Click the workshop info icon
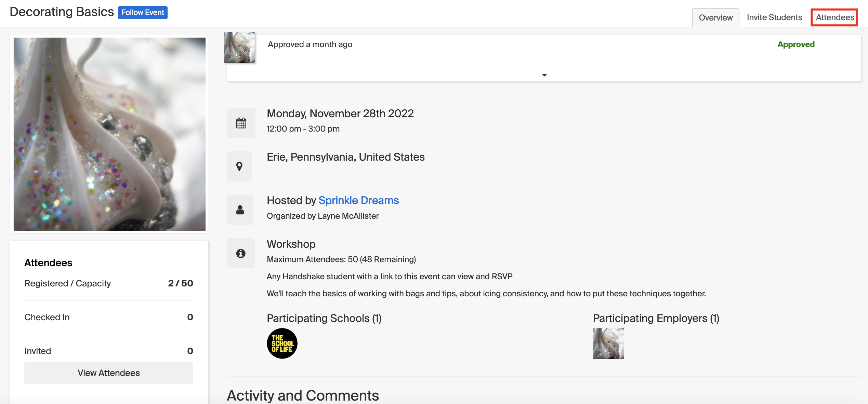This screenshot has height=404, width=868. (241, 253)
